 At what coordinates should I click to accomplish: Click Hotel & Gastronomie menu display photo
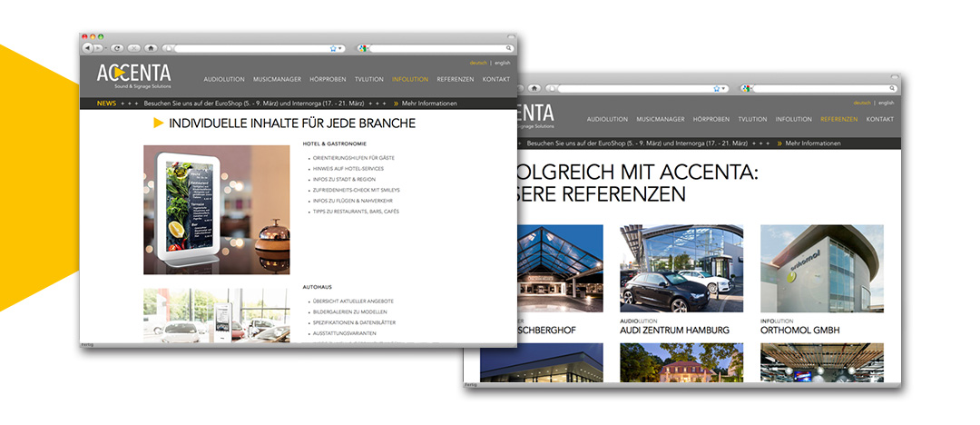coord(217,210)
